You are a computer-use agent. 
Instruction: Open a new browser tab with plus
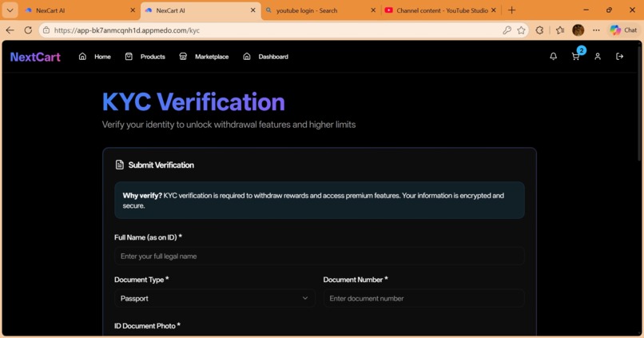click(x=511, y=10)
